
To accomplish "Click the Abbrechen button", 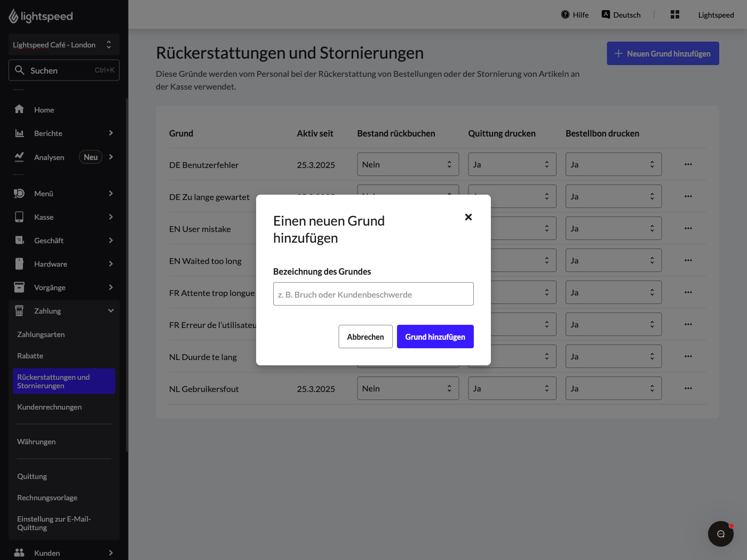I will (x=365, y=337).
